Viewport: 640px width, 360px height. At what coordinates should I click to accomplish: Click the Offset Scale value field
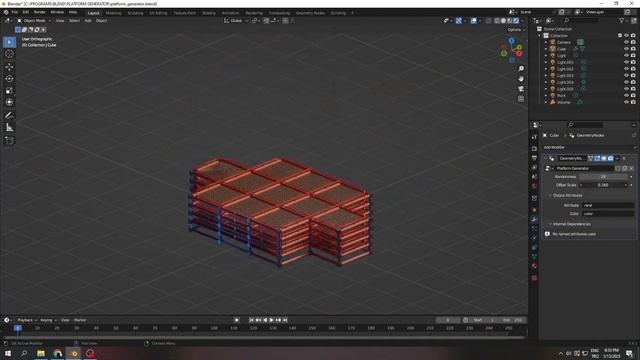coord(603,185)
